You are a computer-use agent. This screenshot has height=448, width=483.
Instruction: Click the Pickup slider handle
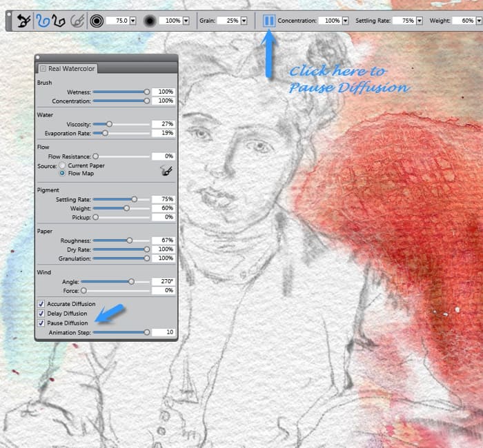pyautogui.click(x=95, y=217)
